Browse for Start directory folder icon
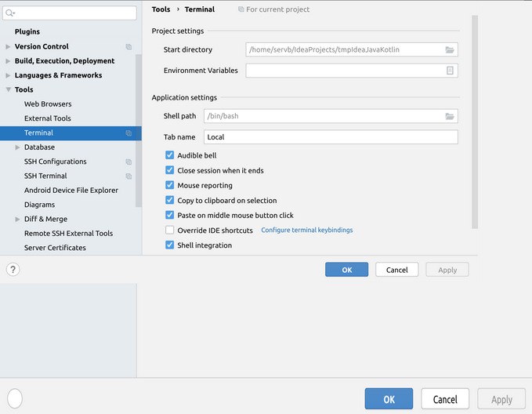The image size is (532, 414). click(x=450, y=50)
